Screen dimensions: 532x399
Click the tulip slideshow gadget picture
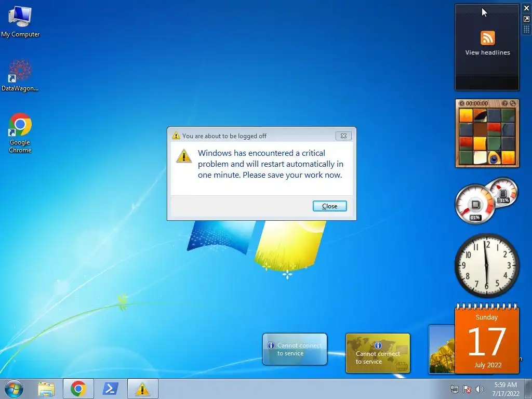[442, 350]
